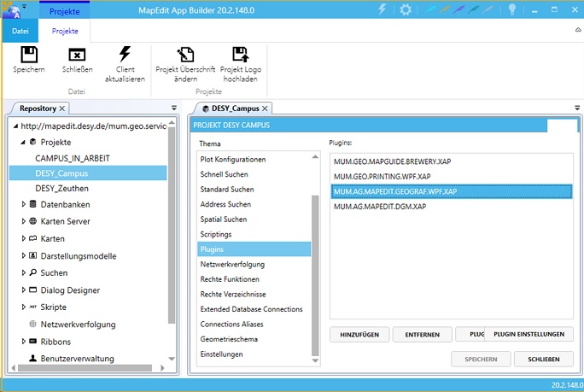The height and width of the screenshot is (392, 584).
Task: Click the Entfernen button
Action: [422, 334]
